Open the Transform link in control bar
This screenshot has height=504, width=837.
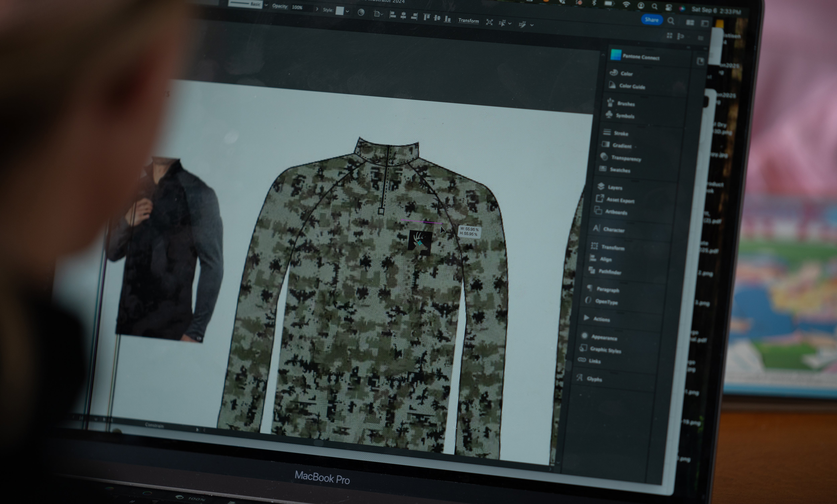(468, 20)
